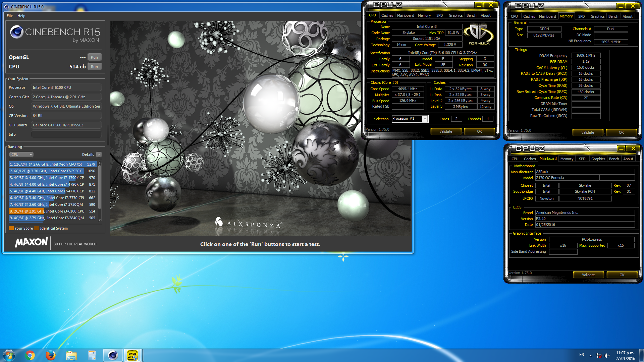The image size is (644, 362).
Task: Open the CPU ranking dropdown
Action: (x=21, y=155)
